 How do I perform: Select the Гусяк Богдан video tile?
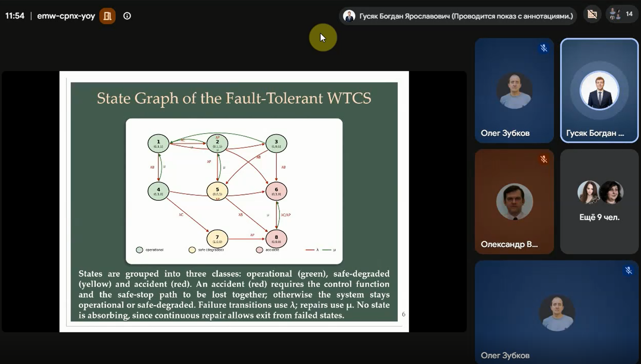(599, 90)
